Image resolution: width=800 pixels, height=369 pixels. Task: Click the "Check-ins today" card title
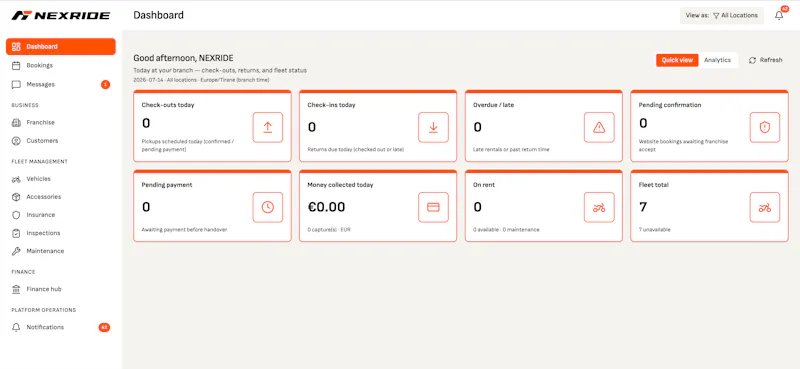331,105
